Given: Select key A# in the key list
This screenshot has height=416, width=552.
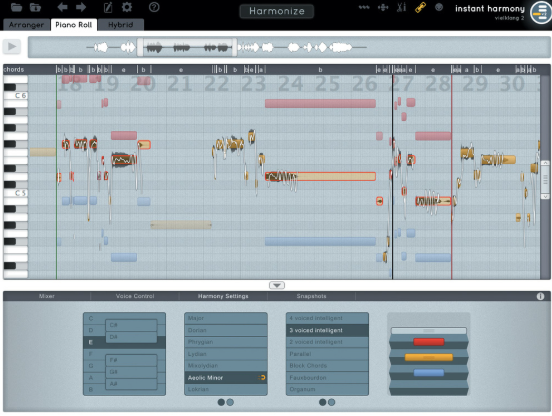Looking at the screenshot, I should 131,384.
